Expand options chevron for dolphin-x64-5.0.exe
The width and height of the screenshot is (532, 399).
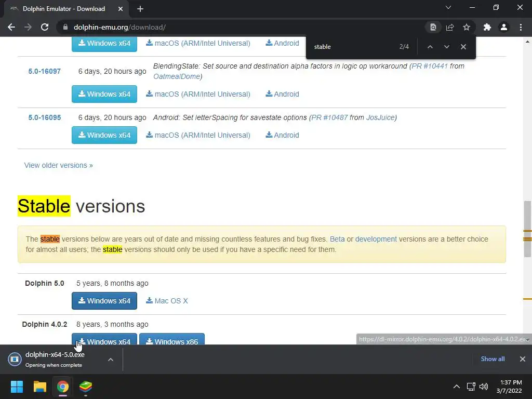click(x=111, y=360)
